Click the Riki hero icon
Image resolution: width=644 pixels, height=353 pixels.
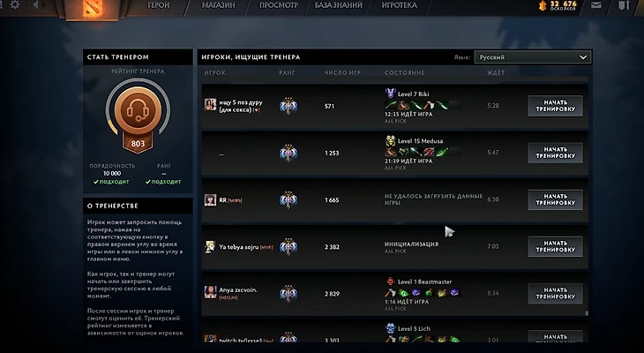click(x=390, y=94)
